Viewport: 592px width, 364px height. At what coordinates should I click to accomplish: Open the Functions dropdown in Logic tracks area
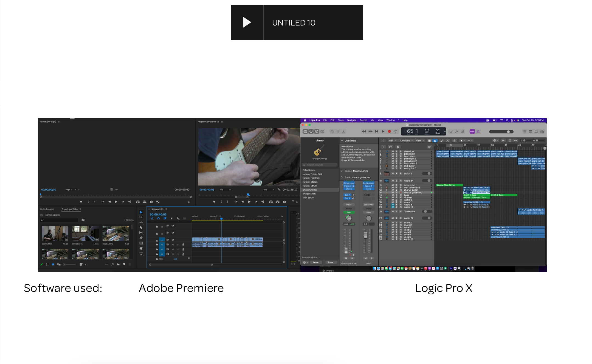coord(406,140)
